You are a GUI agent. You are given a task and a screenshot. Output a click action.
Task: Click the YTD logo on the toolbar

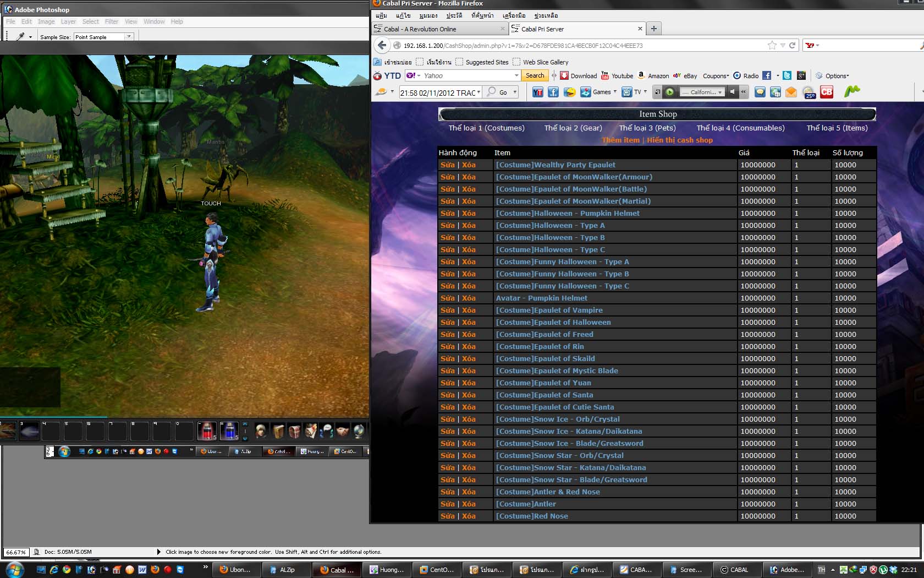(387, 76)
